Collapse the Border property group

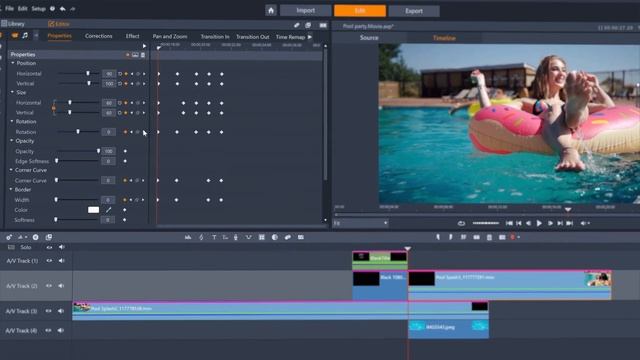11,189
